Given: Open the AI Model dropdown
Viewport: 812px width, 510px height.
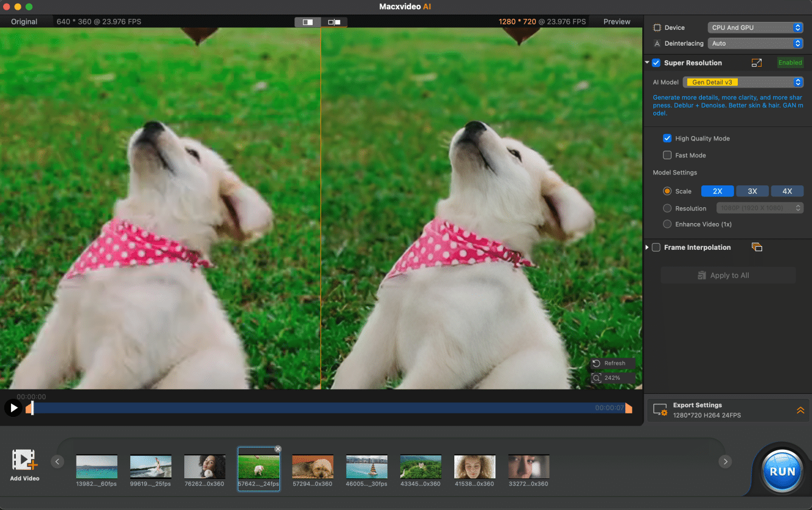Looking at the screenshot, I should coord(743,81).
